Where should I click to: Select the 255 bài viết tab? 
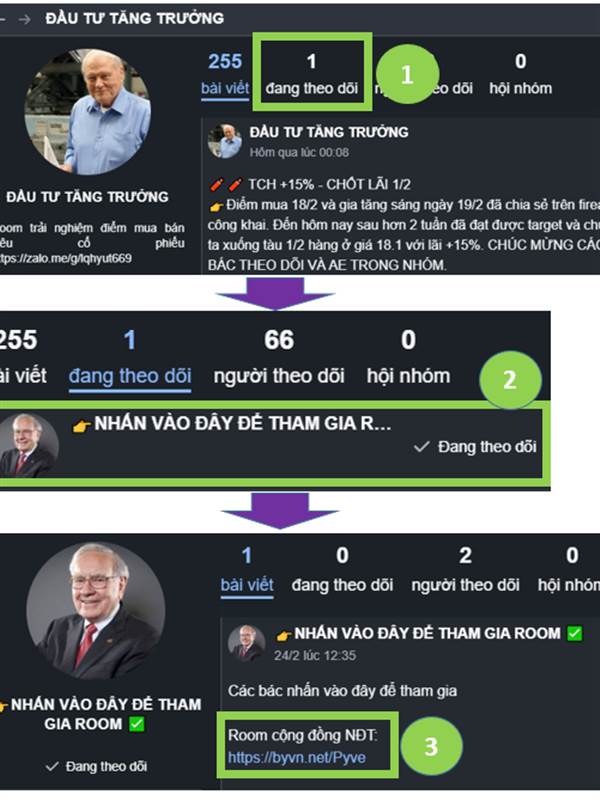(x=225, y=74)
